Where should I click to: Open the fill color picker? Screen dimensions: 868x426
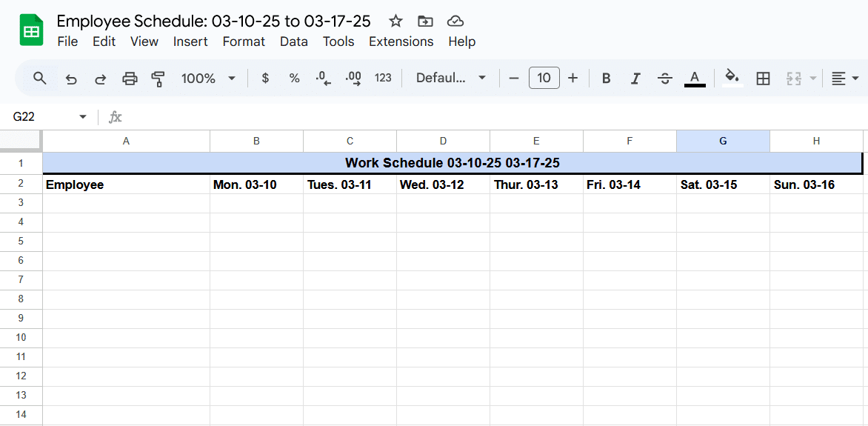click(733, 78)
